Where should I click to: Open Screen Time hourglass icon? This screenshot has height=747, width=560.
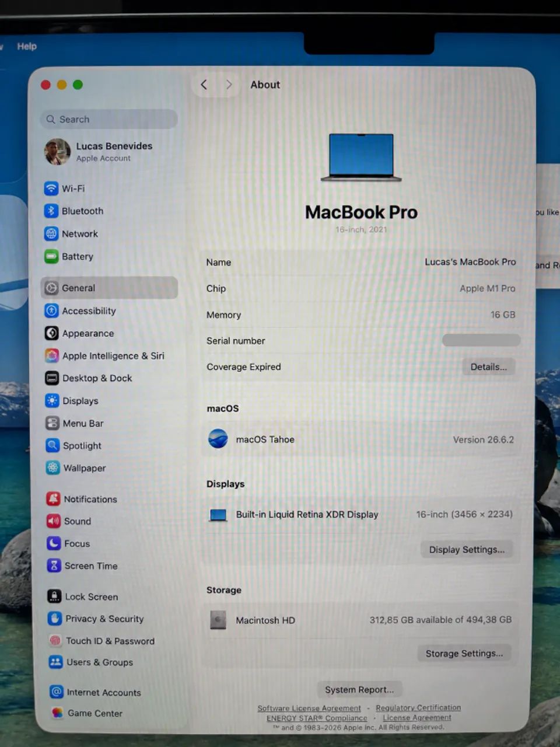point(54,566)
